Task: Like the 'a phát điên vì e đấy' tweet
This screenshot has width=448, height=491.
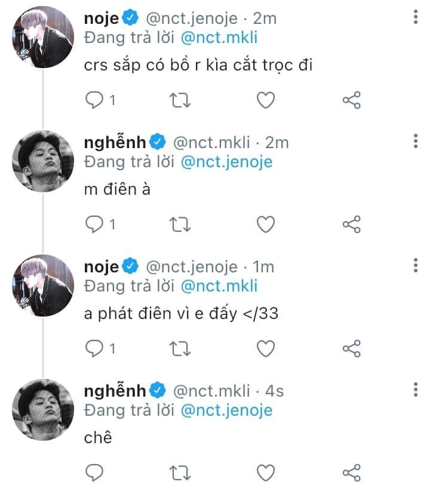Action: pos(265,348)
